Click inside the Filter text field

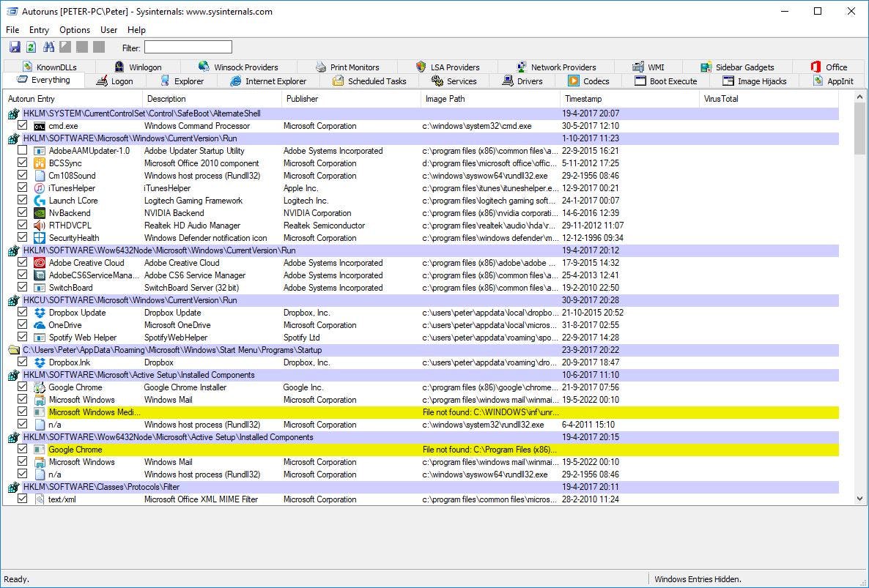188,48
